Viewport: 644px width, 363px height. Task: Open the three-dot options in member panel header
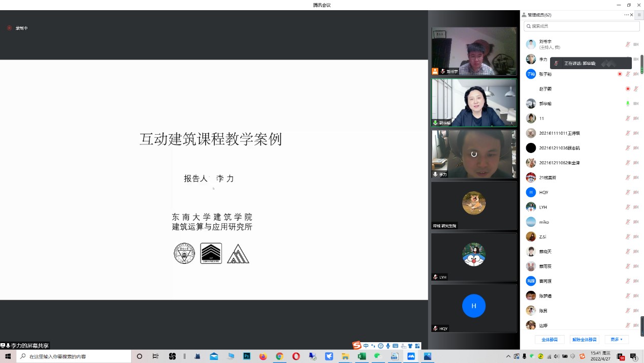pyautogui.click(x=626, y=15)
